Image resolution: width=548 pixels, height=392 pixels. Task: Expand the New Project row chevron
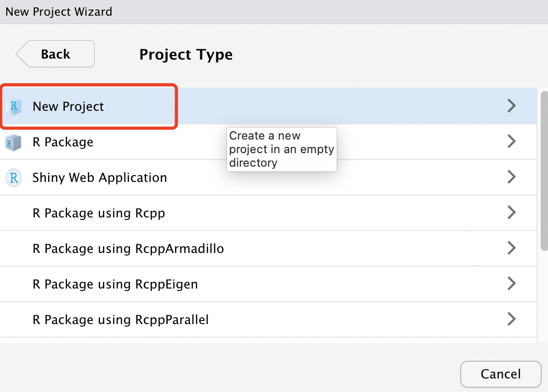pyautogui.click(x=511, y=106)
